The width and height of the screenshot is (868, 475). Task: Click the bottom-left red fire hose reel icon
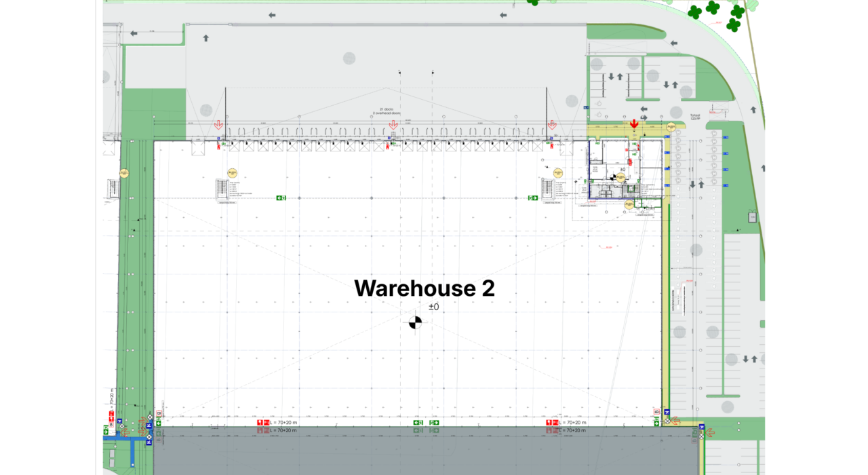[x=260, y=423]
